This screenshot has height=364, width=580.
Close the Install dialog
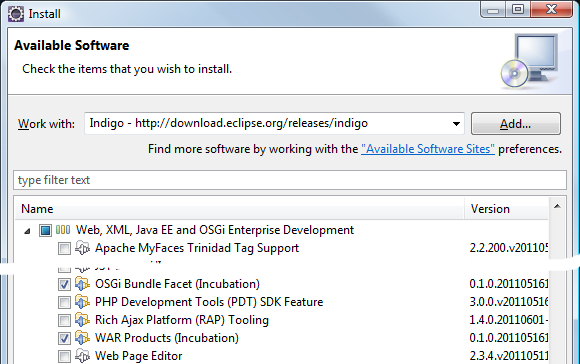(x=551, y=9)
